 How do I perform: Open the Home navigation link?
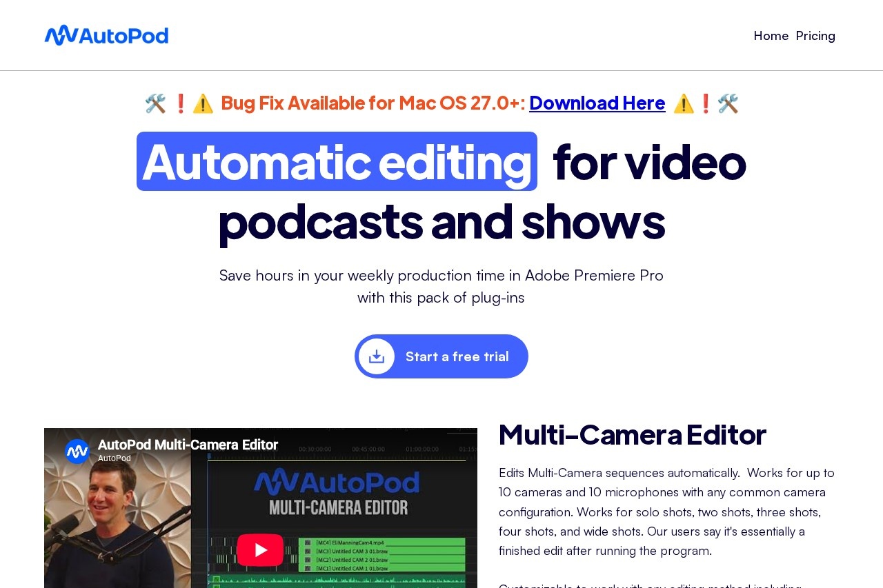[771, 35]
